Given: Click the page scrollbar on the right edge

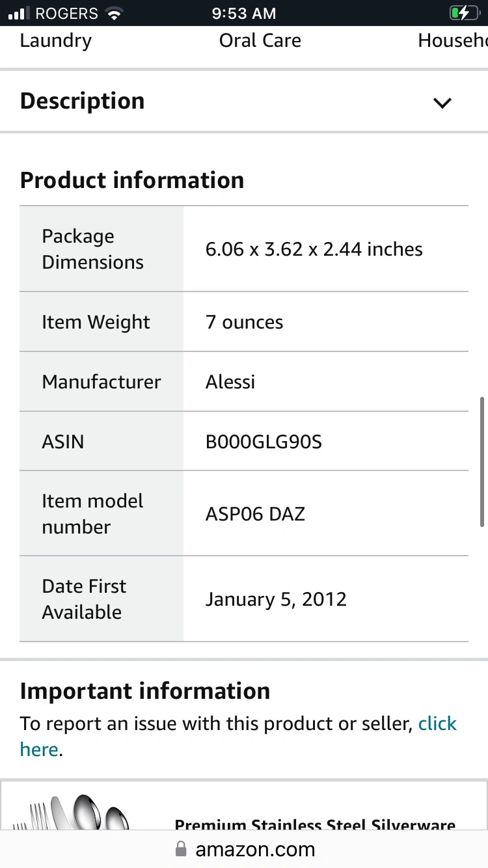Looking at the screenshot, I should tap(482, 461).
